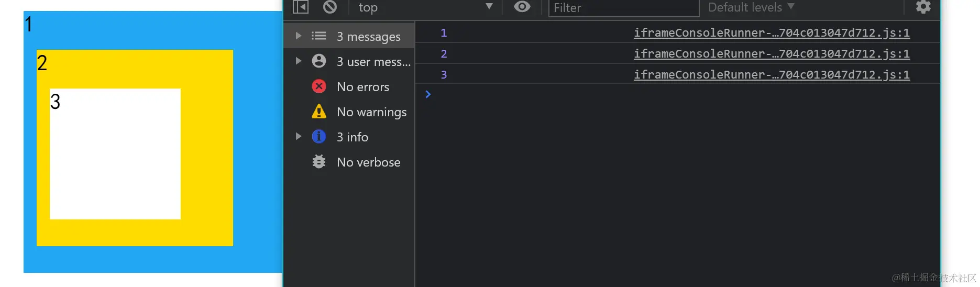
Task: Click the Filter input field
Action: (x=623, y=8)
